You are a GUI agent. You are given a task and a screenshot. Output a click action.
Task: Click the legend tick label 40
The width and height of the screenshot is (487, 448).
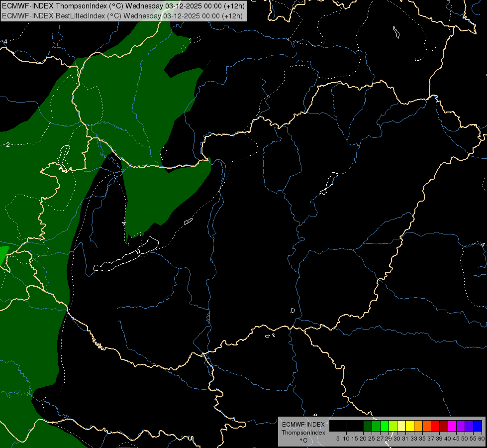(x=448, y=439)
